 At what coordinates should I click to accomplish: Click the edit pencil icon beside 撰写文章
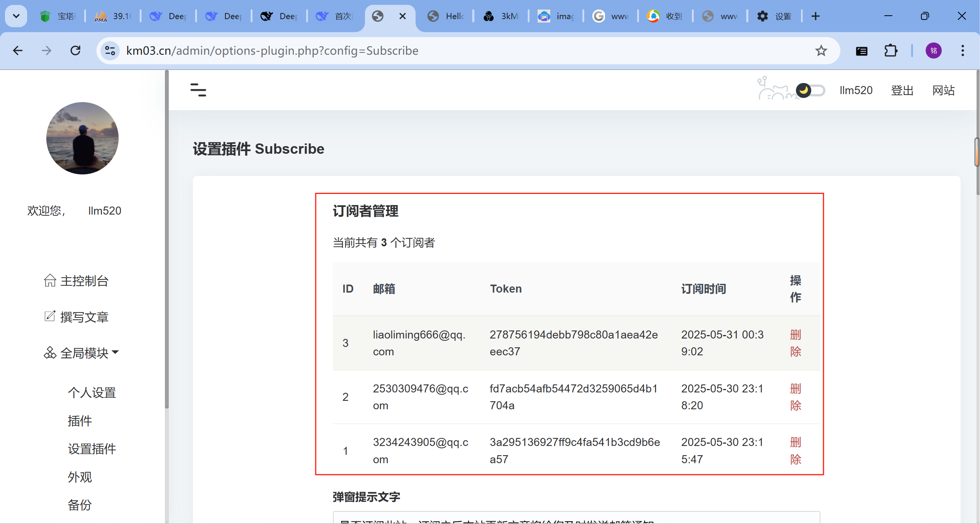pyautogui.click(x=50, y=316)
